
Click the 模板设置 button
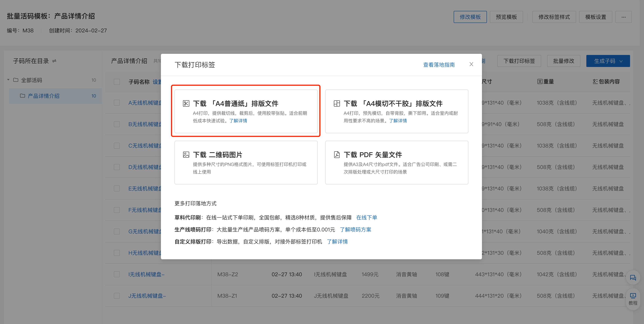[x=596, y=17]
